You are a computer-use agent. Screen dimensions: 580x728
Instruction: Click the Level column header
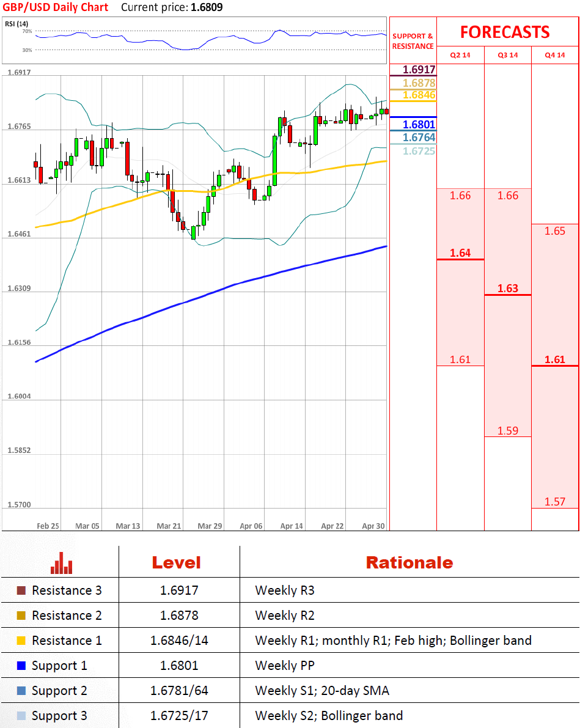point(177,563)
